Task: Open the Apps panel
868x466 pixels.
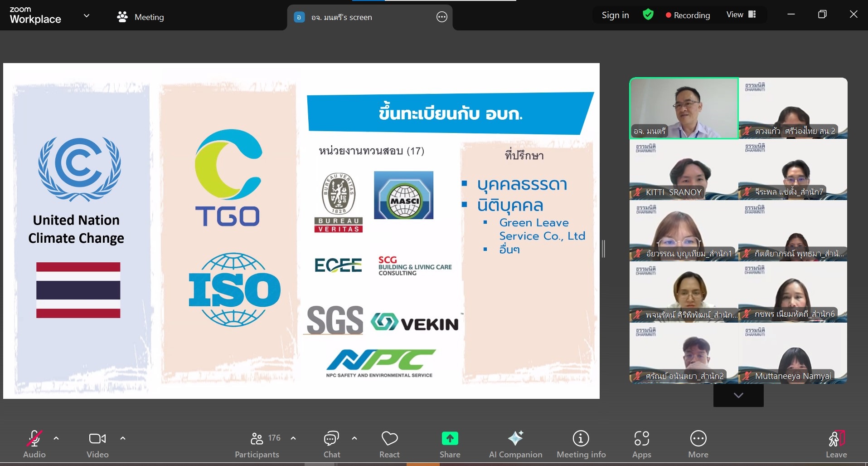Action: point(641,444)
